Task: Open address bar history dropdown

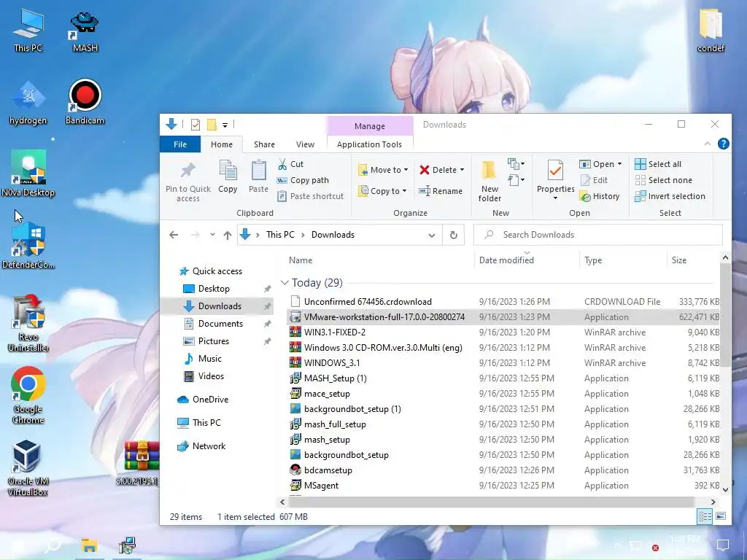Action: (432, 236)
